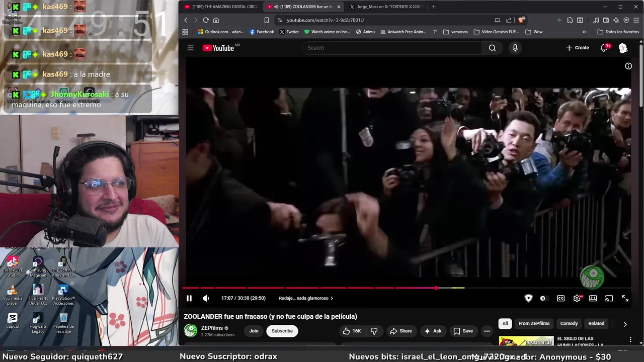This screenshot has width=644, height=362.
Task: Switch to the Jorge_Most on X tab
Action: click(x=385, y=7)
